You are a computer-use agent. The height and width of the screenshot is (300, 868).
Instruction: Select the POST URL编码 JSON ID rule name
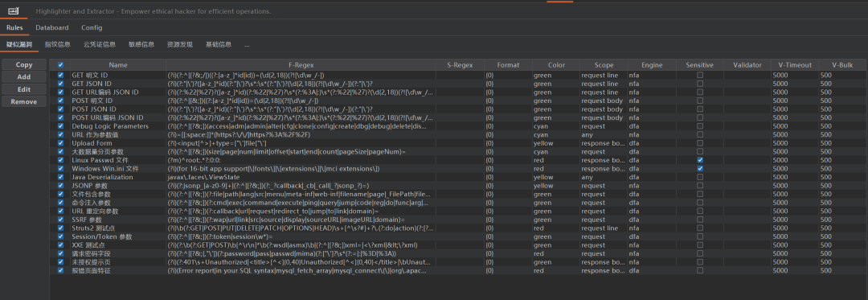coord(108,118)
